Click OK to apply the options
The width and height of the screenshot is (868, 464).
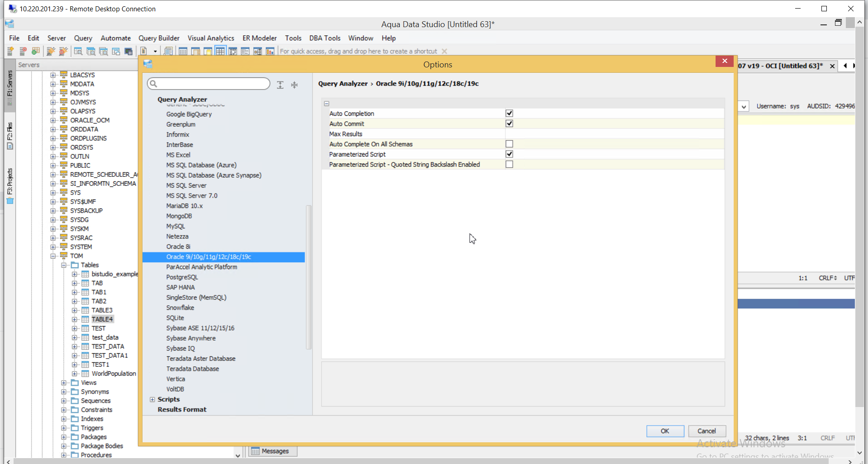coord(664,431)
